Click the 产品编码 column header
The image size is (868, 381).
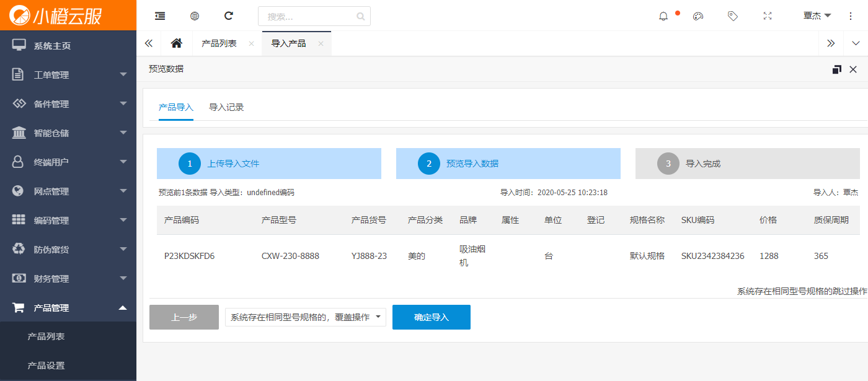point(182,220)
